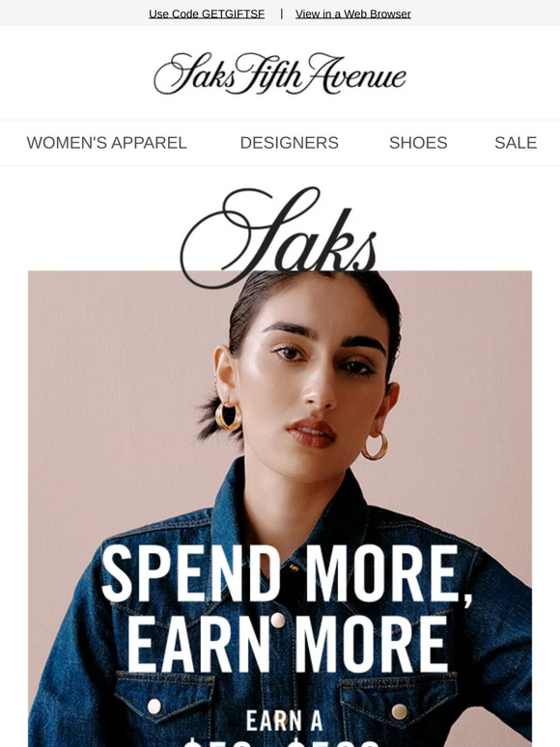Click the EARN MORE headline line
560x747 pixels.
(288, 644)
